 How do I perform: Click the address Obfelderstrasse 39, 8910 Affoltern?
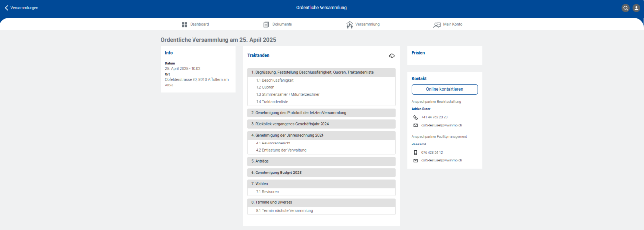[197, 82]
